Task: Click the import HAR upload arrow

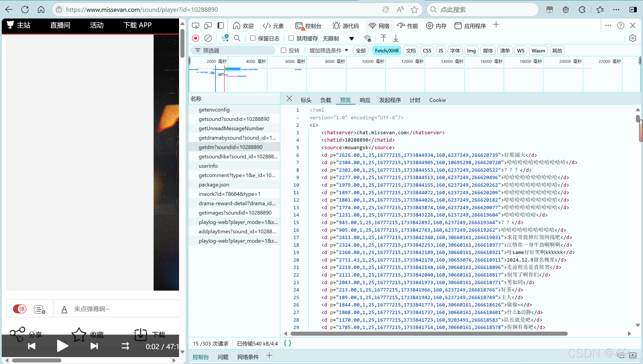Action: [383, 38]
